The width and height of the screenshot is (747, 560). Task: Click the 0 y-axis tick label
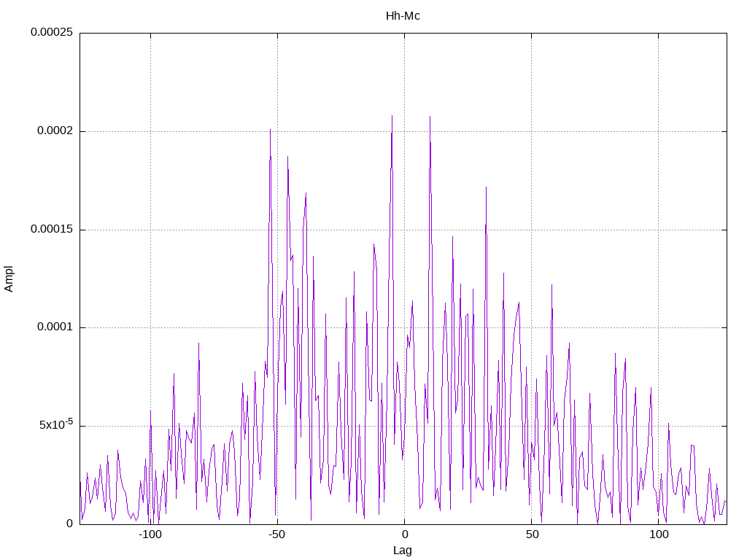[x=69, y=524]
